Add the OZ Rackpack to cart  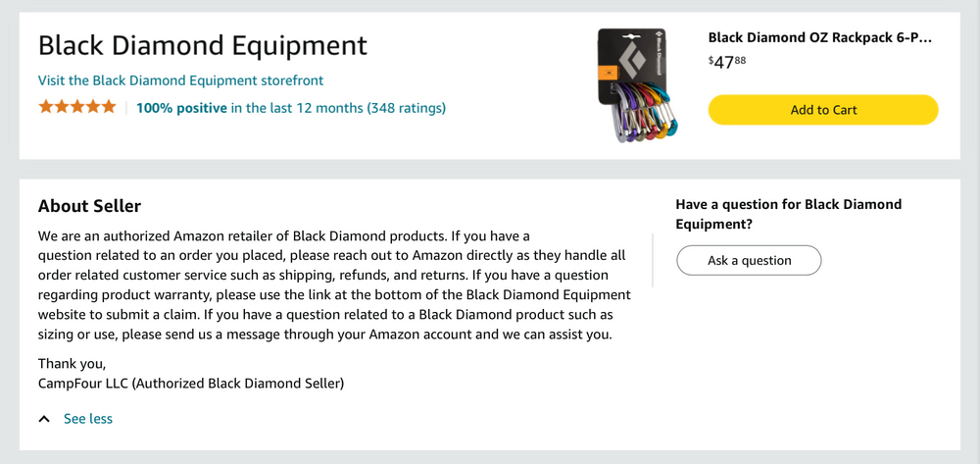(x=823, y=110)
